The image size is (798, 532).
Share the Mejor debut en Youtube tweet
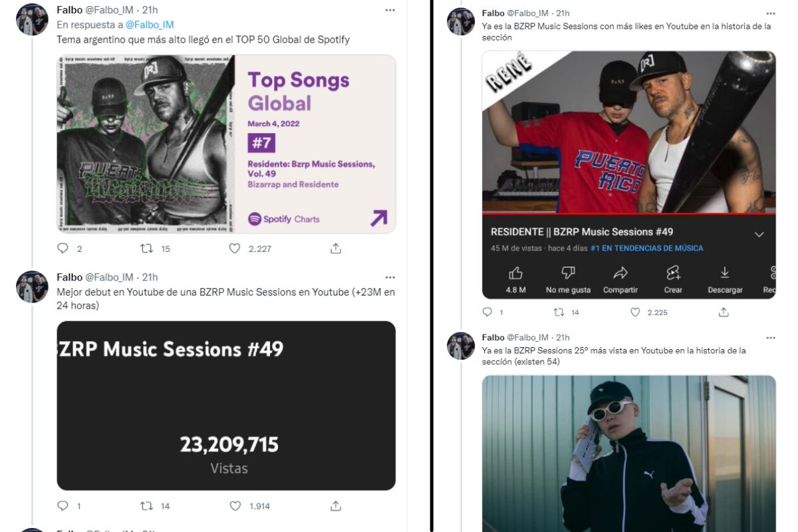coord(336,506)
